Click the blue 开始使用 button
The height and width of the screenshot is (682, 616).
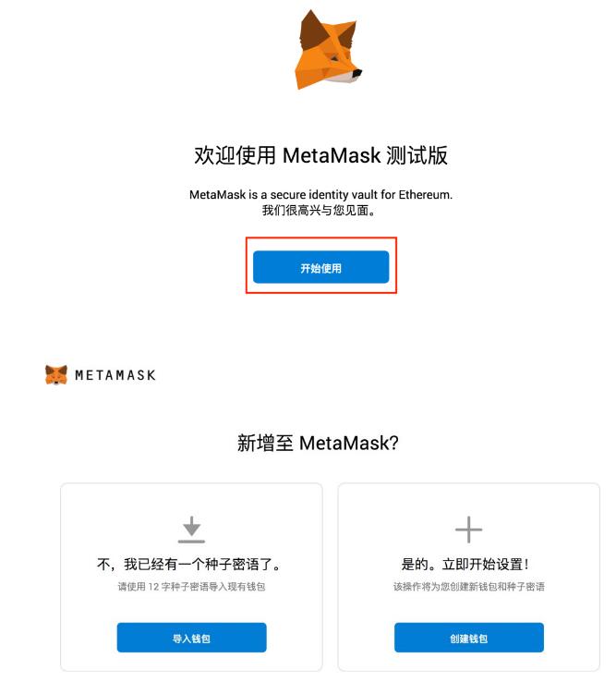point(320,267)
